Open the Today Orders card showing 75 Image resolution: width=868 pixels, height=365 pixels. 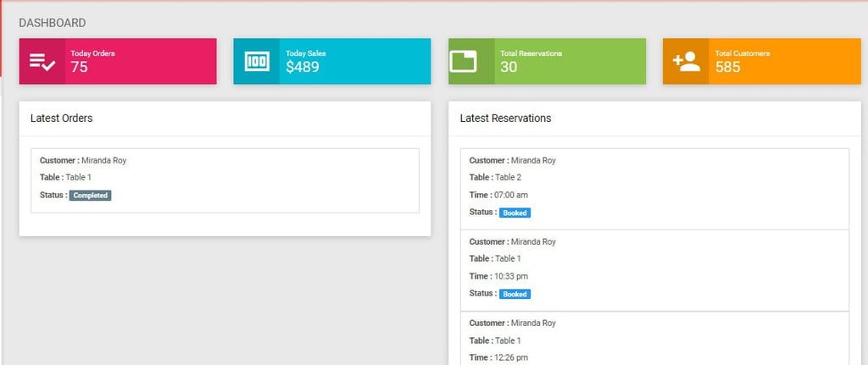click(118, 61)
